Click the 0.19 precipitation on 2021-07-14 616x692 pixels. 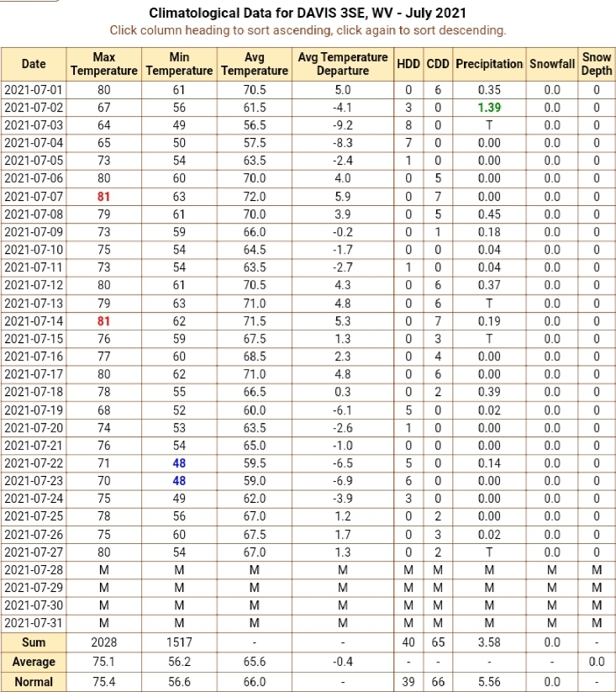pyautogui.click(x=489, y=321)
